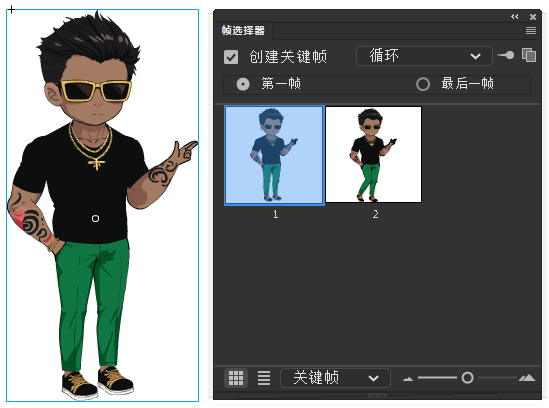Click the chevron arrow on 关键帧 dropdown
549x408 pixels.
(374, 378)
